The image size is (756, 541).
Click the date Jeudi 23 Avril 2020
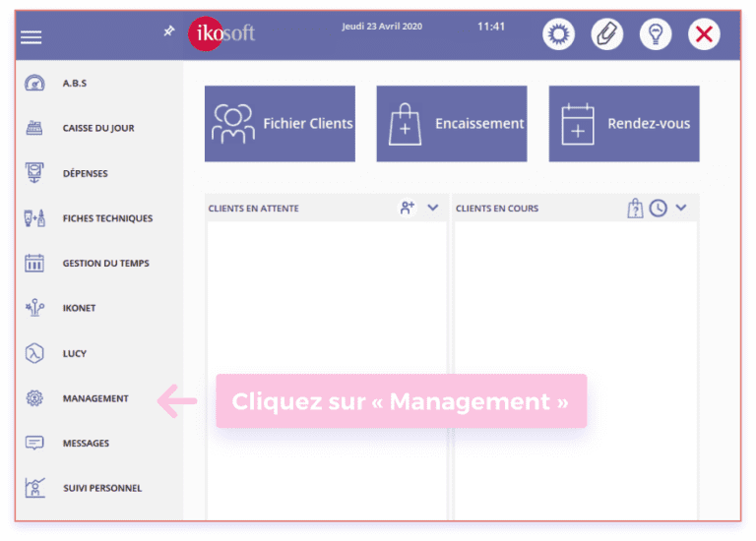coord(382,27)
